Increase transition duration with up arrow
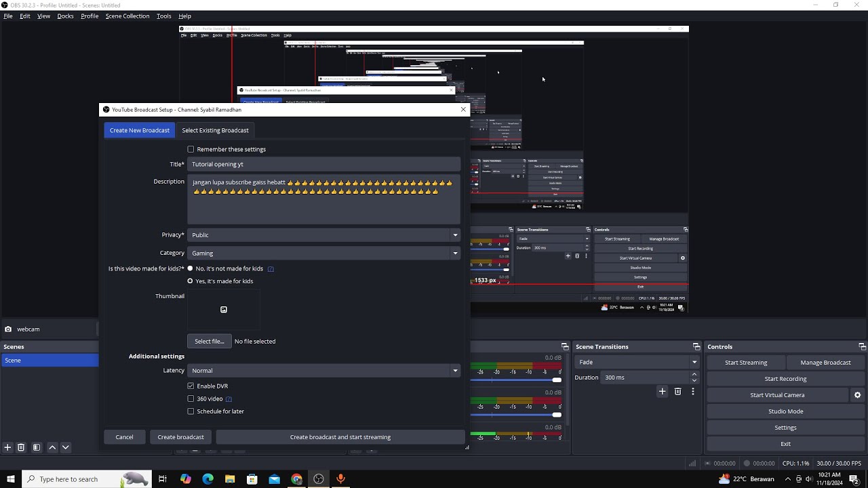This screenshot has width=868, height=488. point(694,374)
